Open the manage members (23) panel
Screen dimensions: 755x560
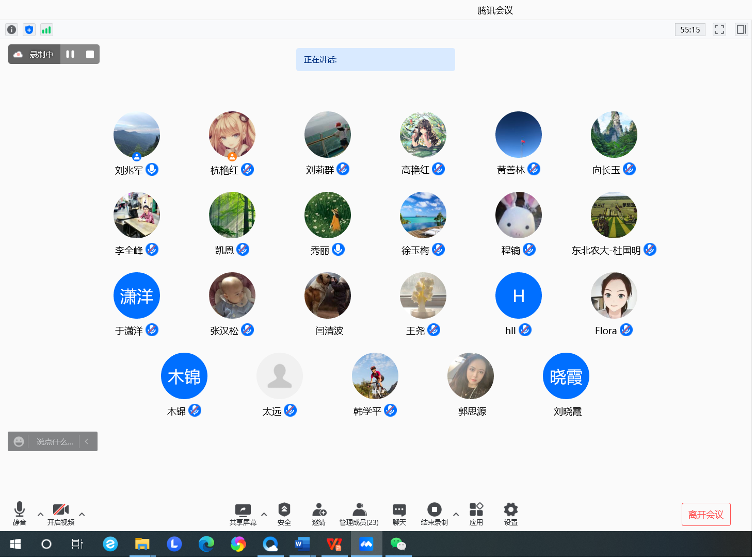click(x=359, y=514)
